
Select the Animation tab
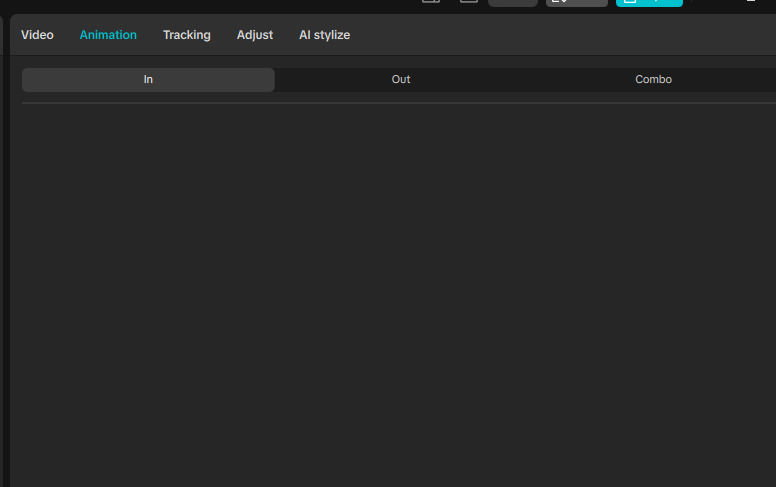[108, 35]
